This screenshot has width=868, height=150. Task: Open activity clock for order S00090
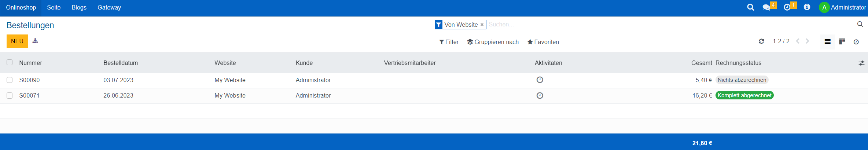[540, 80]
